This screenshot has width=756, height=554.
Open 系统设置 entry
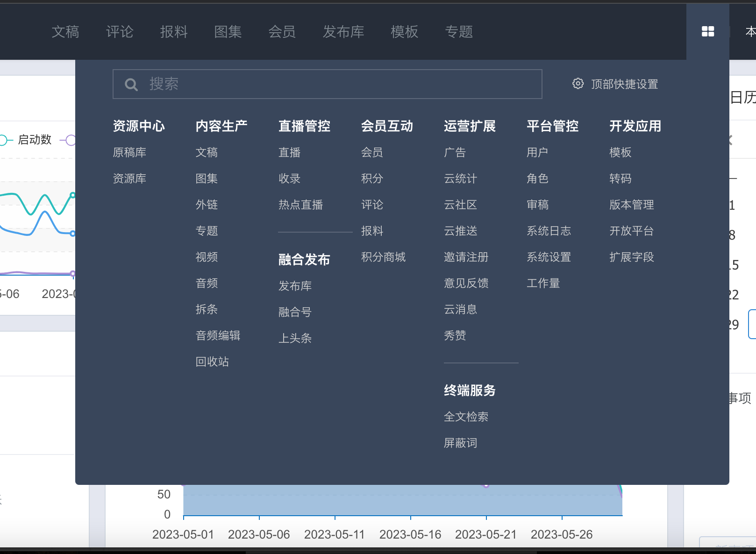pos(549,257)
